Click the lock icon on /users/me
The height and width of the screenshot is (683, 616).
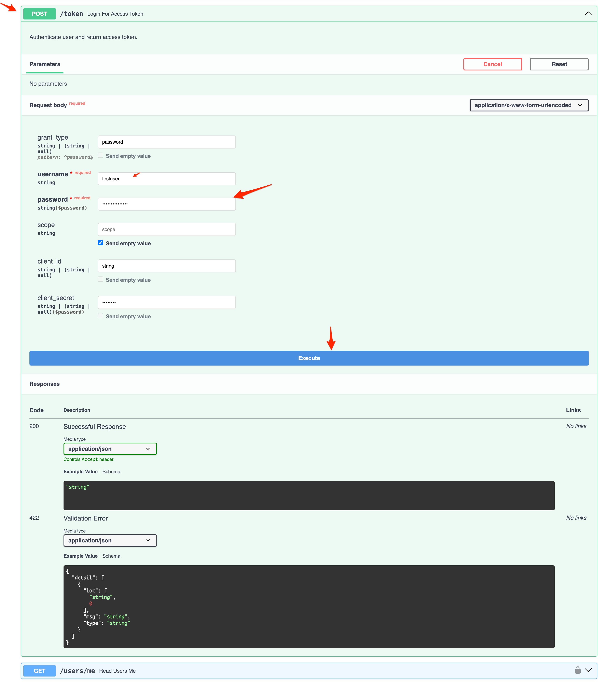577,670
